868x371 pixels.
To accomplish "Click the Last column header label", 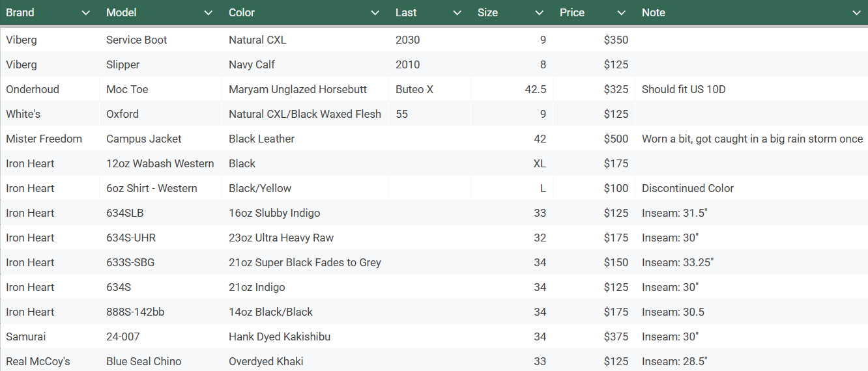I will click(x=406, y=12).
